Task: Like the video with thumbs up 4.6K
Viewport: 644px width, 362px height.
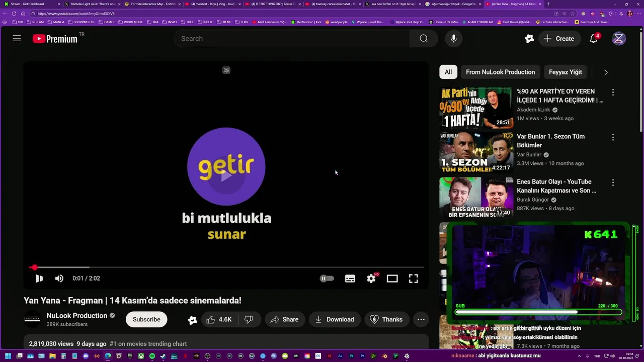Action: (x=219, y=319)
